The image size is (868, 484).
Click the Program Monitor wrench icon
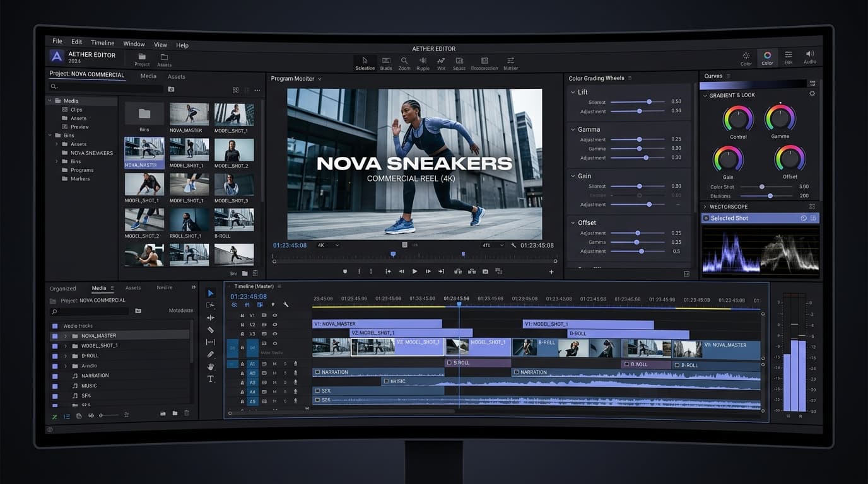pyautogui.click(x=513, y=245)
